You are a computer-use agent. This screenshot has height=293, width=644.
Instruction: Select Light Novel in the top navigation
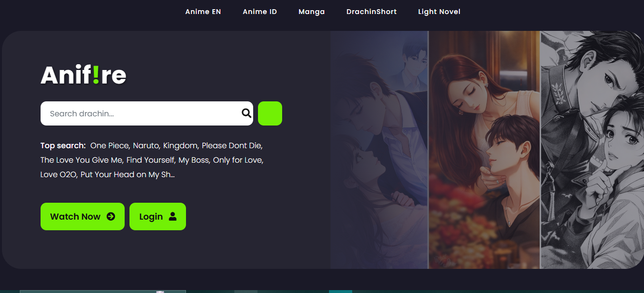point(439,12)
